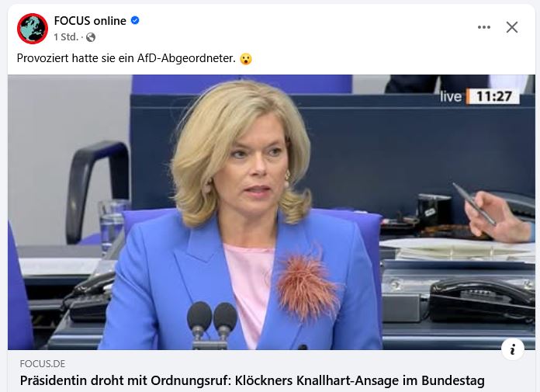Click the 'live' badge in the video image
Screen dimensions: 540x392
coord(451,96)
